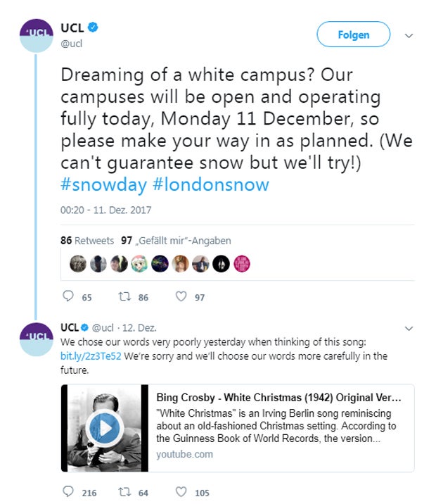Click the blue verified badge next to UCL
This screenshot has height=504, width=436.
[94, 28]
